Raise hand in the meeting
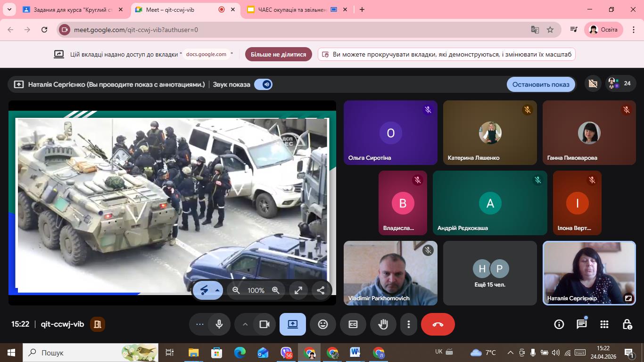This screenshot has width=644, height=362. [383, 324]
